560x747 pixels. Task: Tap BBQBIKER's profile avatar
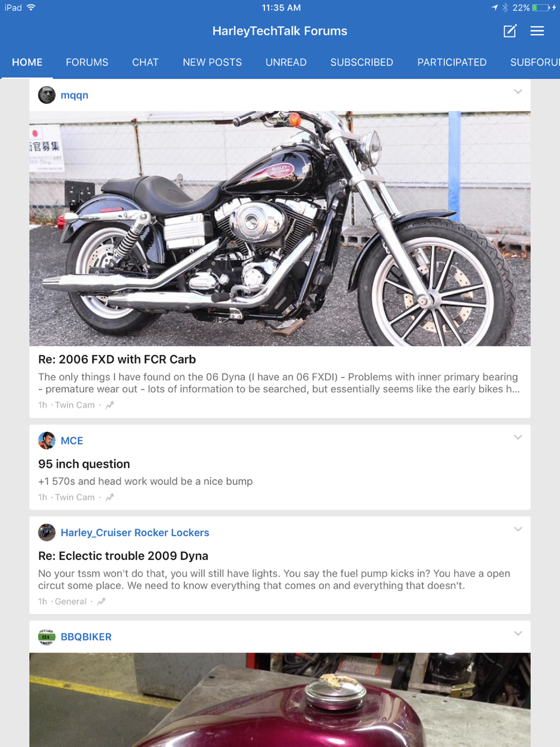46,637
